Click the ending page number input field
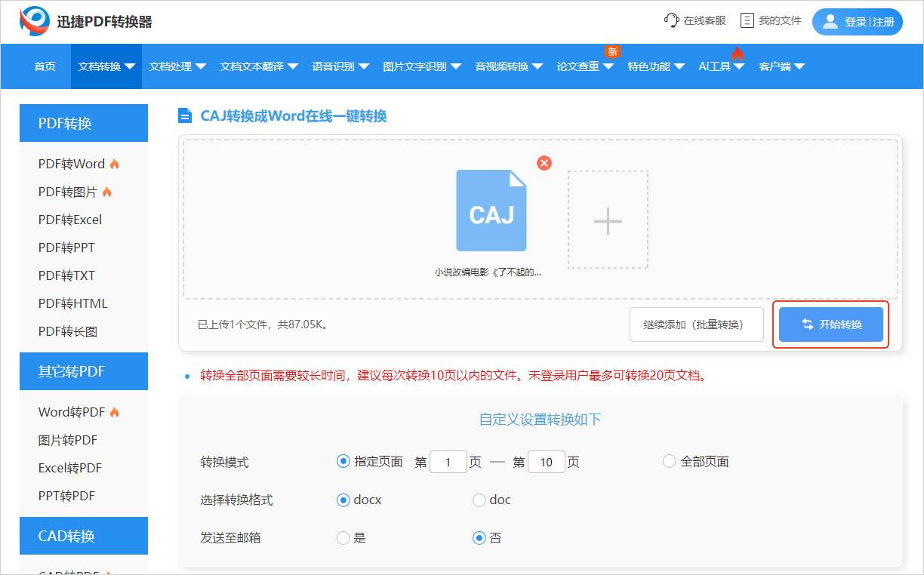Screen dimensions: 924x575 pyautogui.click(x=546, y=461)
